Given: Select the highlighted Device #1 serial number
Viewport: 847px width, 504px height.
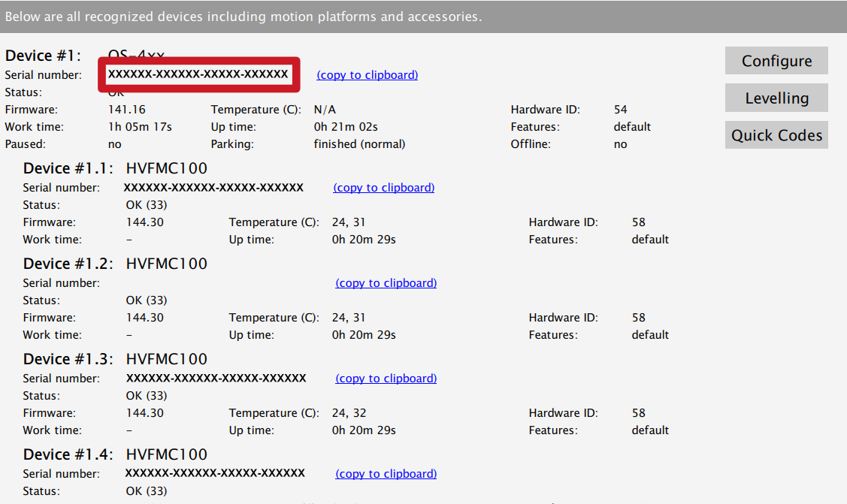Looking at the screenshot, I should [x=198, y=74].
